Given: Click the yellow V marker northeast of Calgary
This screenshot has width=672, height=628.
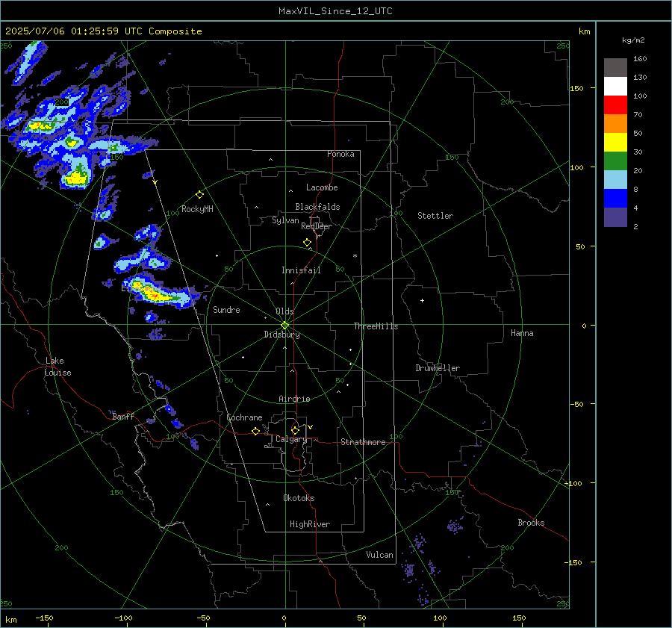Looking at the screenshot, I should [x=311, y=427].
